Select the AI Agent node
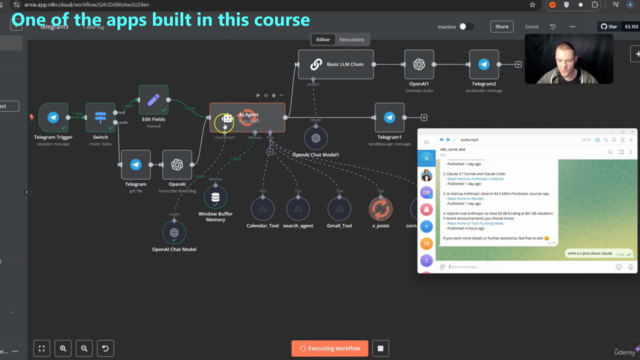The width and height of the screenshot is (640, 360). pos(247,118)
